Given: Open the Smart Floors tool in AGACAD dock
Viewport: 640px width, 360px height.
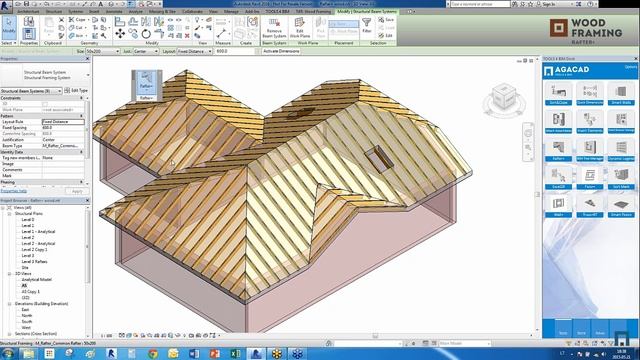Looking at the screenshot, I should coord(621,205).
